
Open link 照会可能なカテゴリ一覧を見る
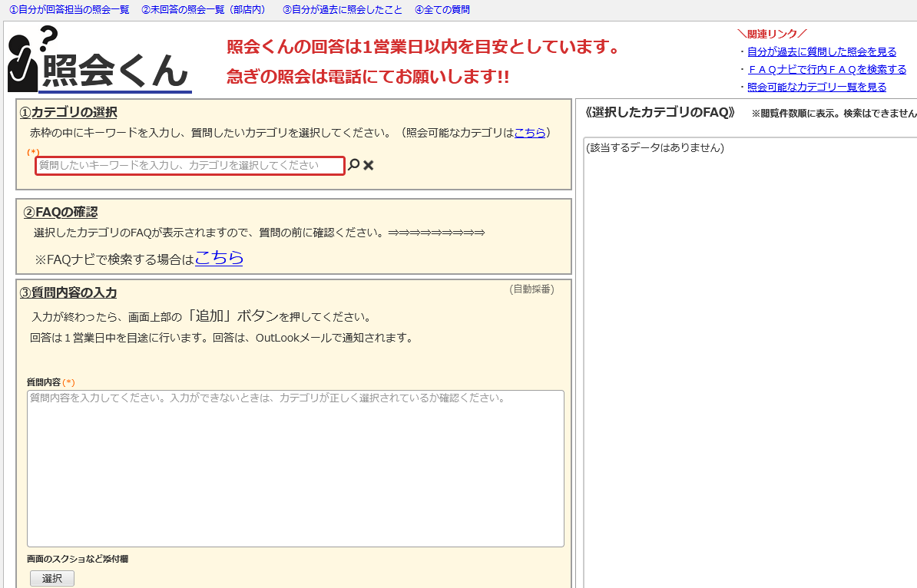point(816,87)
